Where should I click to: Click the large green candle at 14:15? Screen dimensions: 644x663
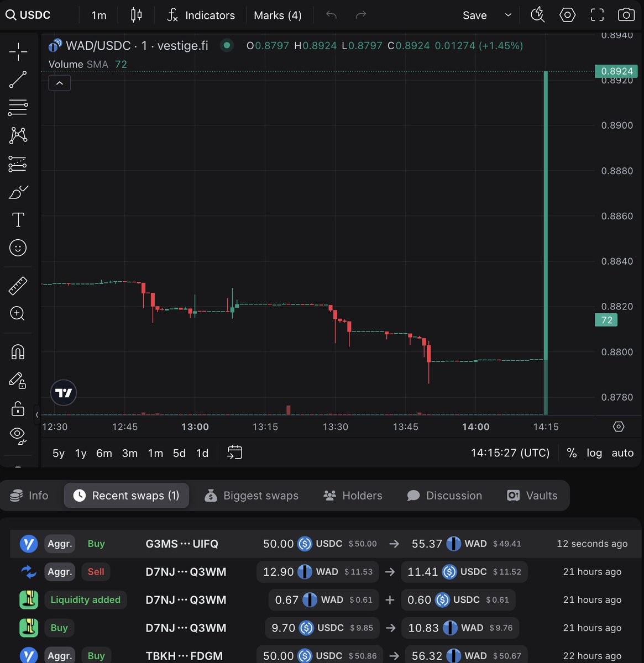pyautogui.click(x=546, y=215)
